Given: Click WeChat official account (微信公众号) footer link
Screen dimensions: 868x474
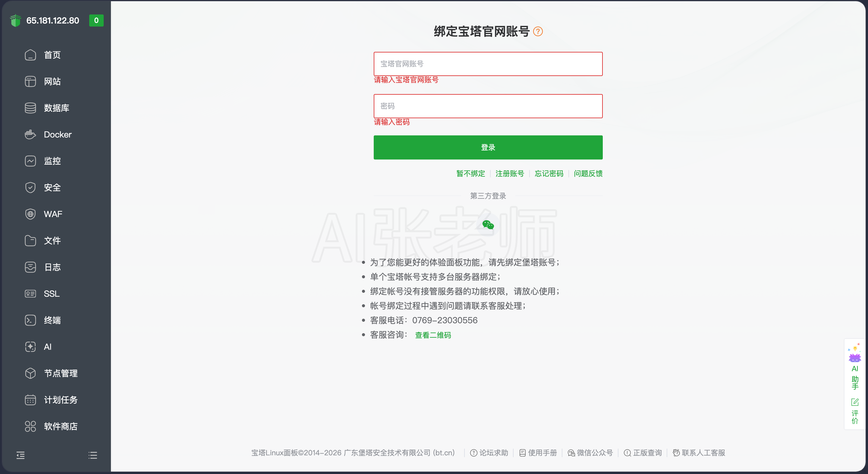Looking at the screenshot, I should [590, 453].
